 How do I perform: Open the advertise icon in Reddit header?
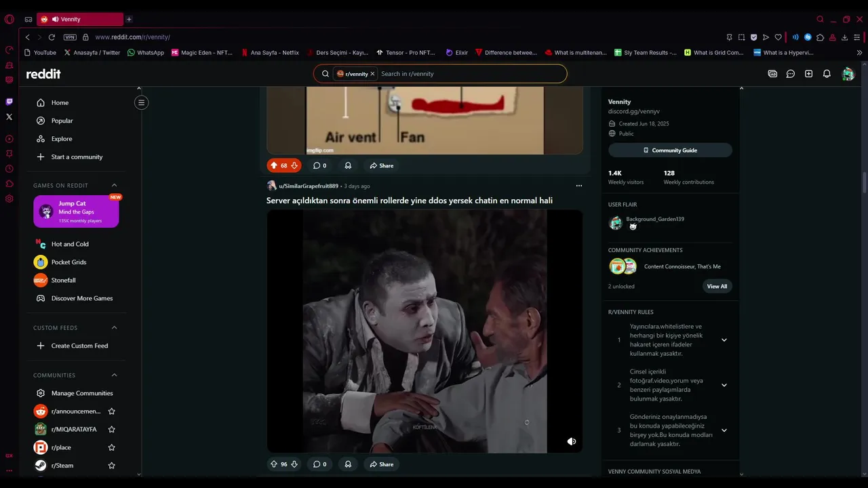click(772, 74)
